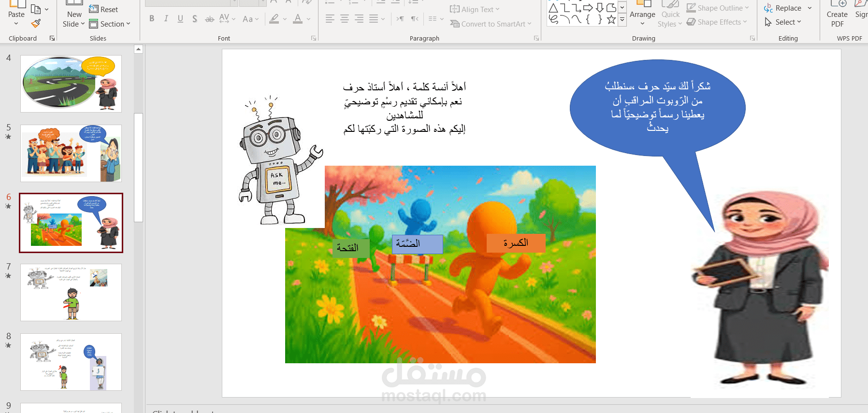Open Paragraph dialog launcher
This screenshot has width=868, height=413.
(536, 38)
